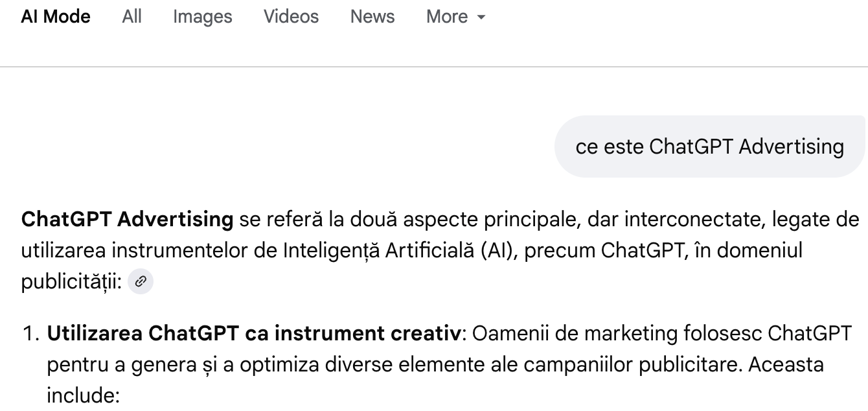Click heading "Utilizarea ChatGPT ca instrument creativ"

pyautogui.click(x=253, y=333)
